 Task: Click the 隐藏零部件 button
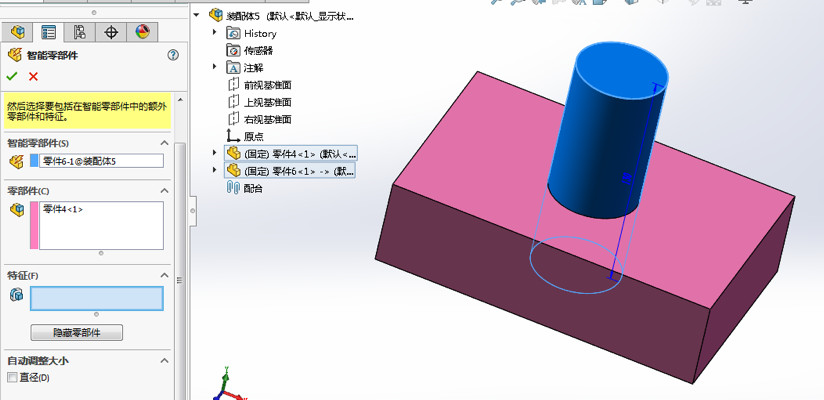81,332
